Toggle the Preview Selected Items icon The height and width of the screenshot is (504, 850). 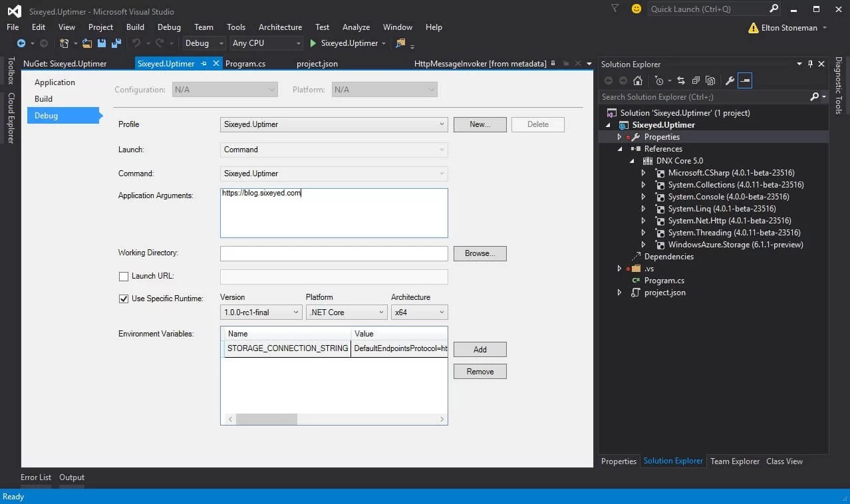(x=745, y=80)
